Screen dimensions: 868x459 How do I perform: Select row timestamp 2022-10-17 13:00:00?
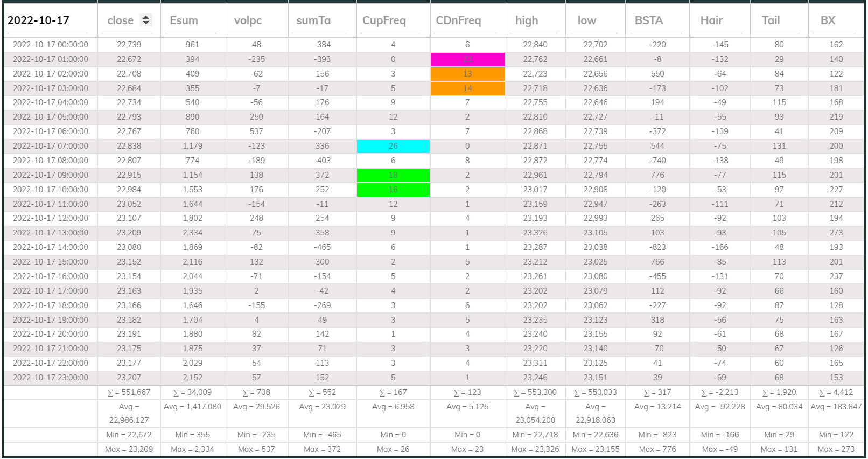tap(51, 233)
